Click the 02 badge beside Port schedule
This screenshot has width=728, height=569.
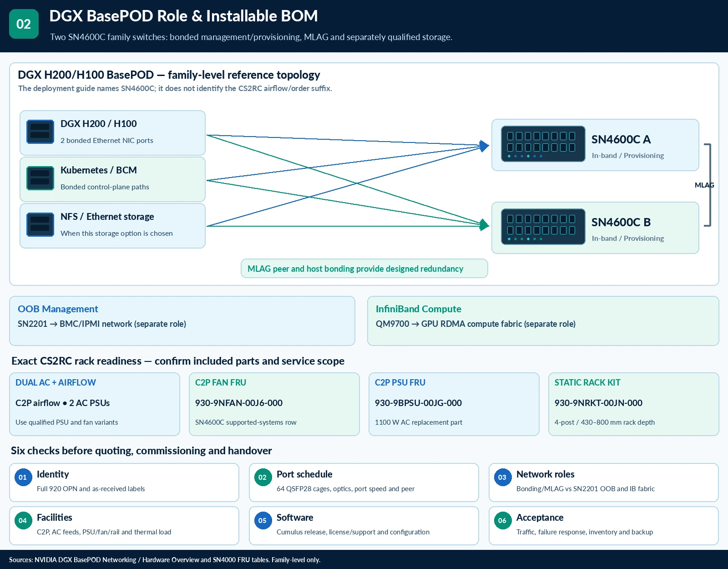coord(263,477)
